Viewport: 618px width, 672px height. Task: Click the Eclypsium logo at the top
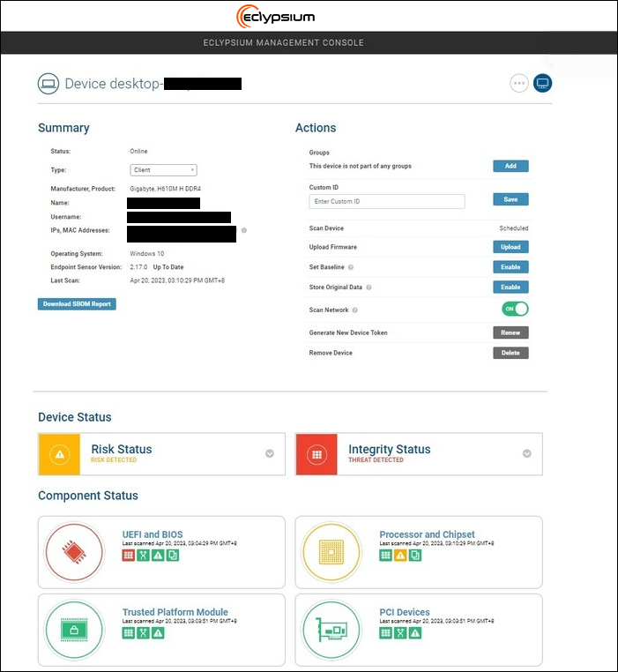point(276,16)
